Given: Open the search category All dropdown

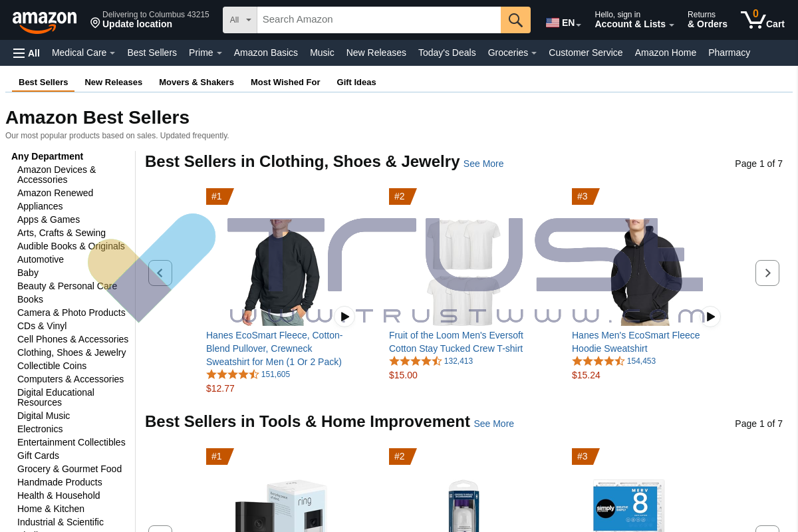Looking at the screenshot, I should point(240,20).
